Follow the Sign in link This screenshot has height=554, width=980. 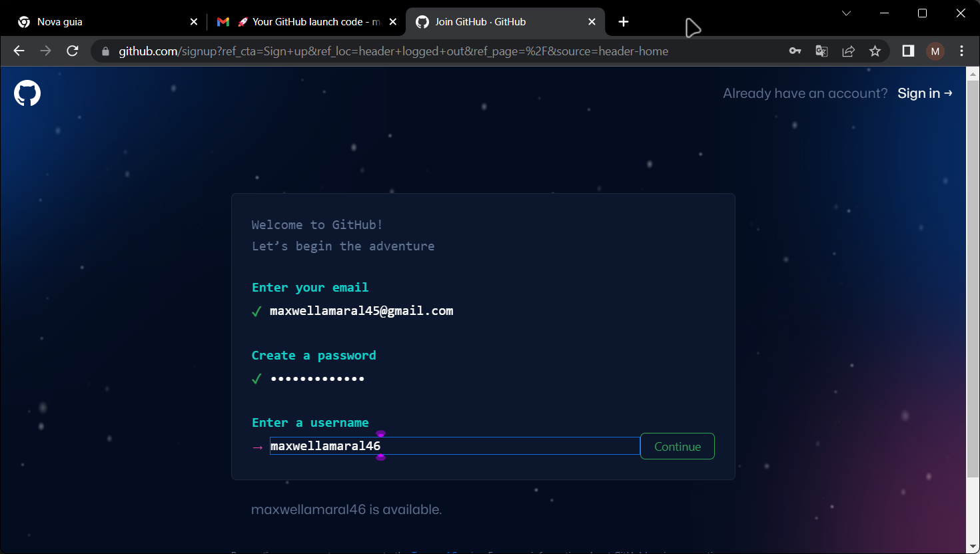coord(925,93)
